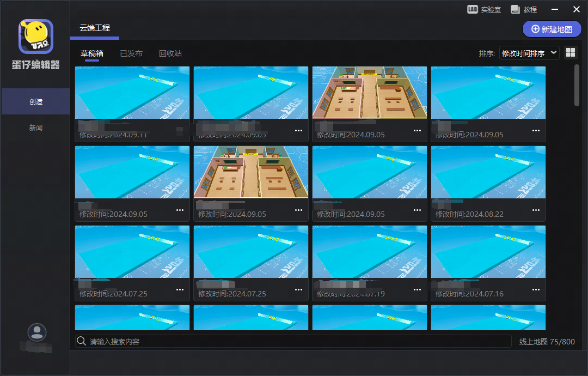This screenshot has height=376, width=588.
Task: Select the 草稿箱 tab
Action: (92, 53)
